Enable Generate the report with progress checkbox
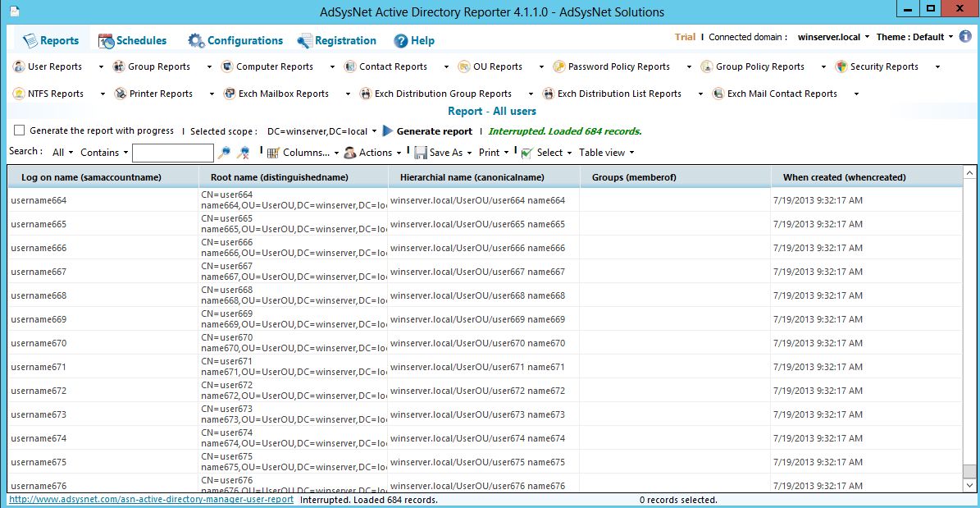The width and height of the screenshot is (980, 508). 20,130
